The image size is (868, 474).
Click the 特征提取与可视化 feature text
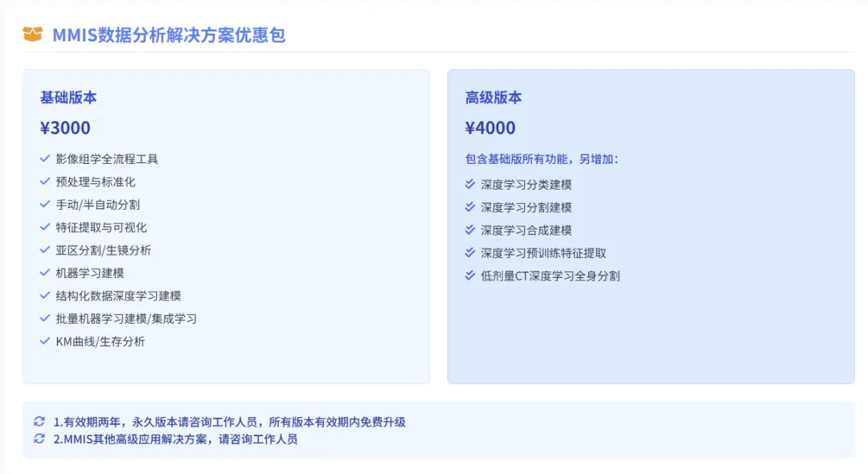[x=101, y=227]
